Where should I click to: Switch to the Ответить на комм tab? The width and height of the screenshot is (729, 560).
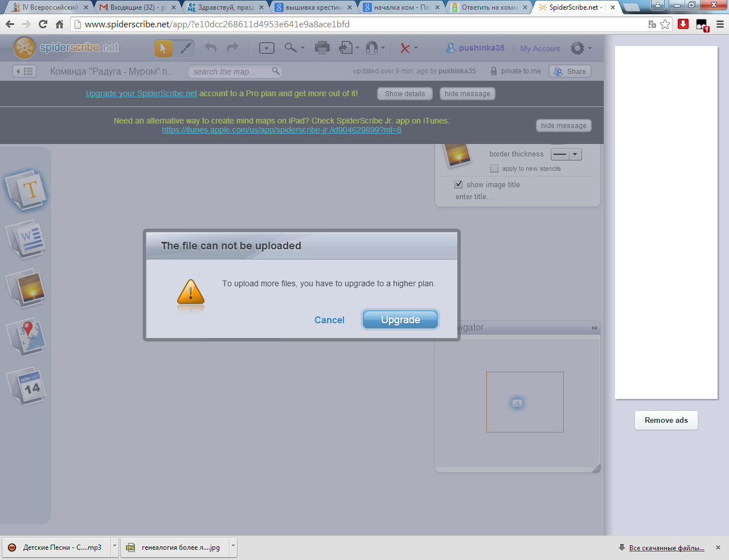(489, 7)
